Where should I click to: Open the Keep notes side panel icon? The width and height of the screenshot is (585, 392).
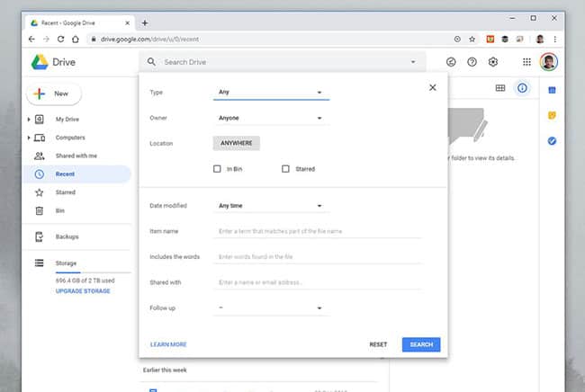click(552, 115)
